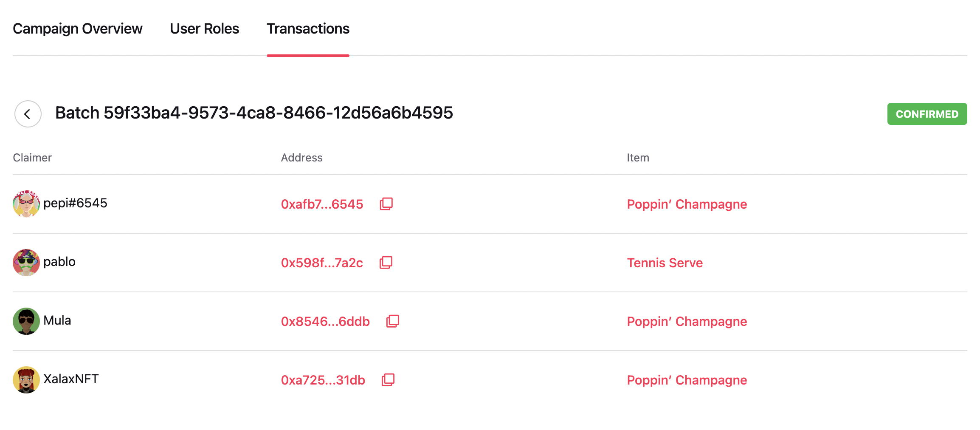980x430 pixels.
Task: Click the batch ID heading
Action: 254,113
